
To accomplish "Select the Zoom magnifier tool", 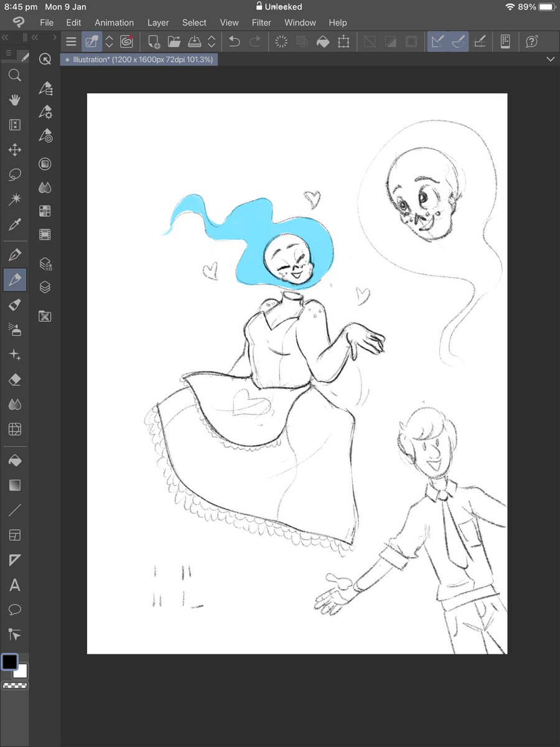I will point(15,76).
